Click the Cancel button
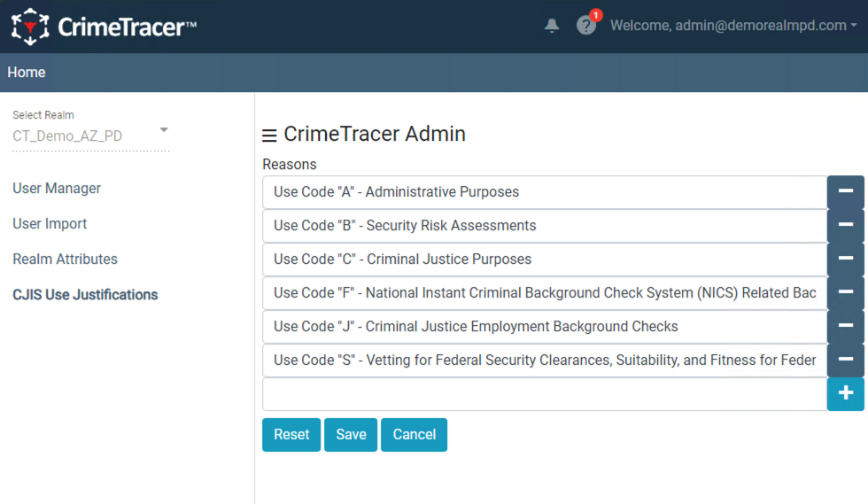Image resolution: width=868 pixels, height=504 pixels. pos(415,435)
